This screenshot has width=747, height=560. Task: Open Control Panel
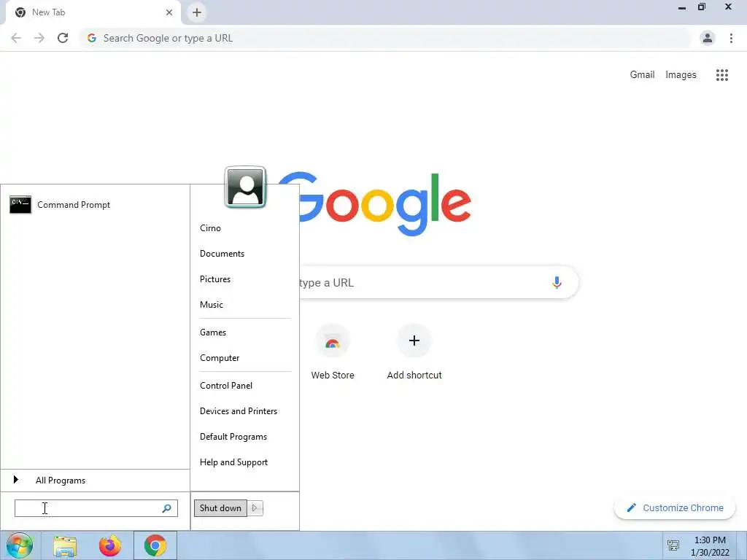tap(226, 386)
